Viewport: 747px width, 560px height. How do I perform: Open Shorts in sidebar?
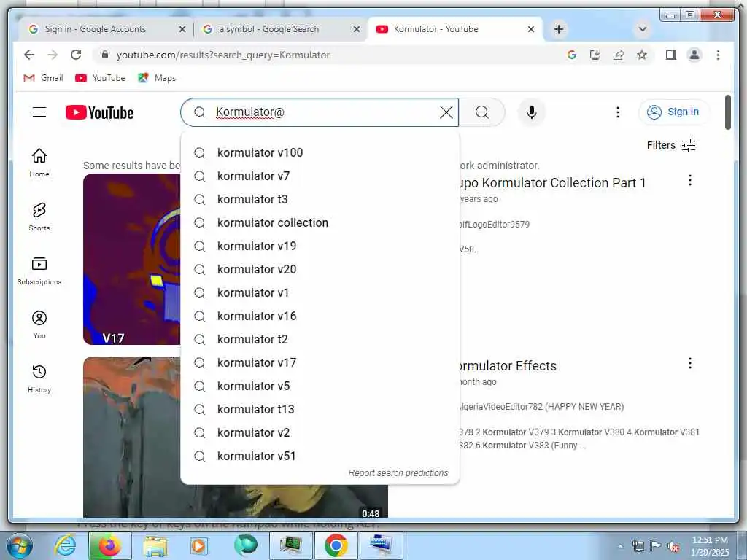tap(39, 217)
